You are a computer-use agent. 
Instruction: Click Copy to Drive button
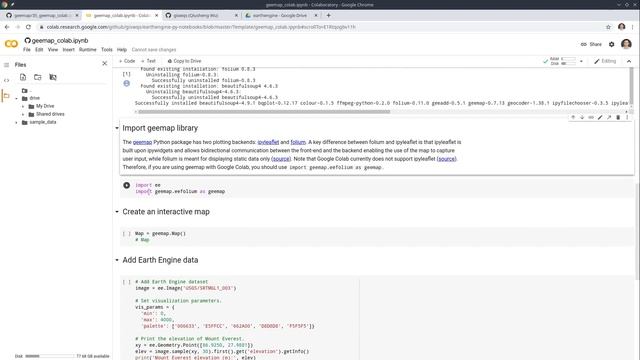pyautogui.click(x=184, y=61)
